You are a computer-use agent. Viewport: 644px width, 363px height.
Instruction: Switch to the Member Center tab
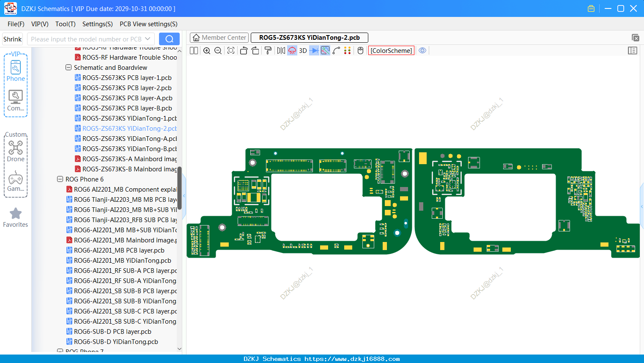pos(219,38)
